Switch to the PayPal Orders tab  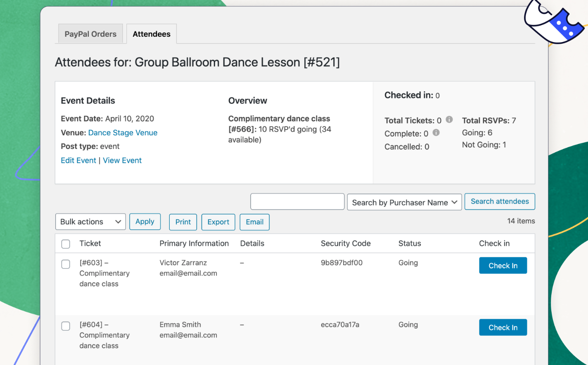click(90, 34)
